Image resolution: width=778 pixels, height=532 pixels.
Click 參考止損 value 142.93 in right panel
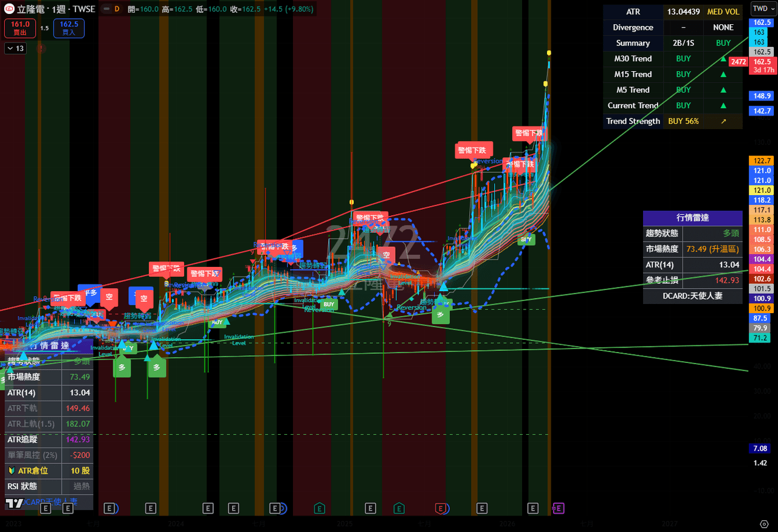click(x=712, y=280)
